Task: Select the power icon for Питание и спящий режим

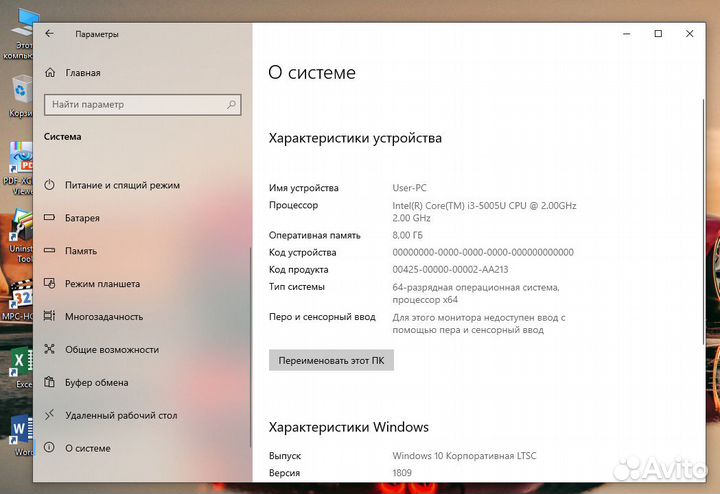Action: point(50,185)
